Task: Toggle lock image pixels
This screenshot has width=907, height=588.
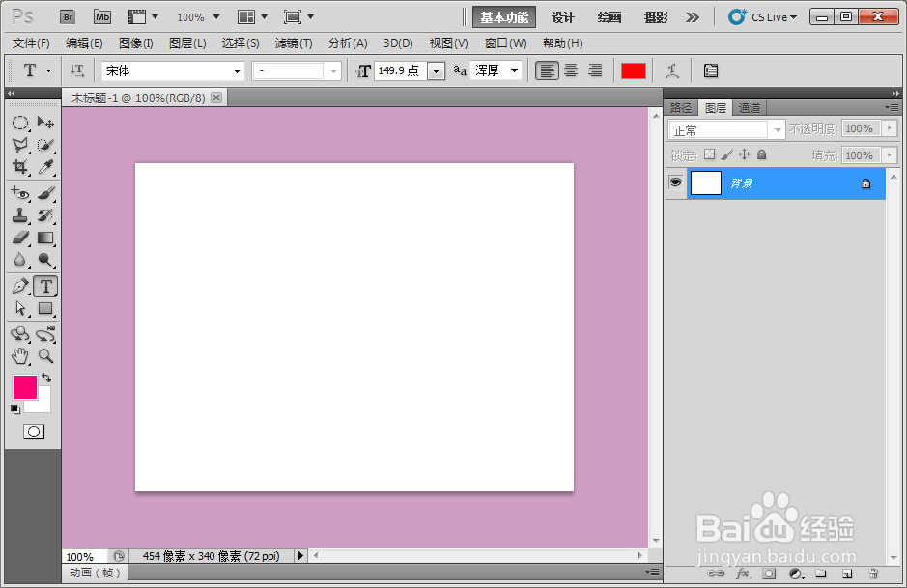Action: (x=727, y=154)
